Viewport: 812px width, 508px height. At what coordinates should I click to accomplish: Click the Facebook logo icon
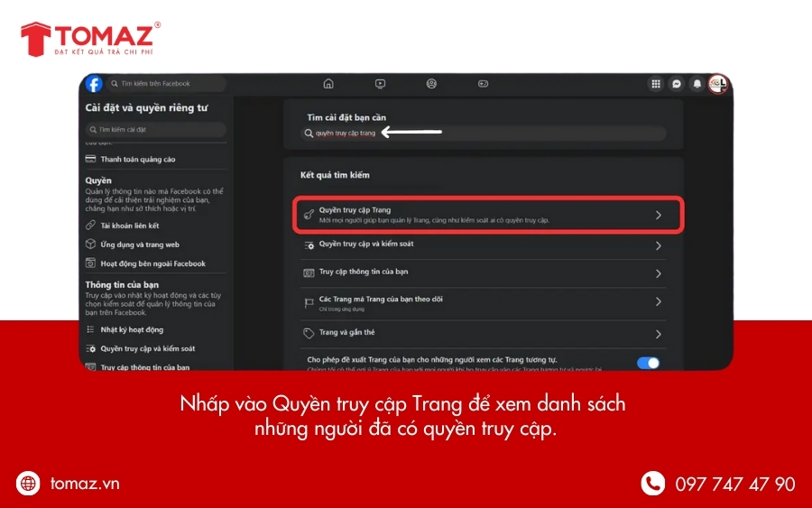pyautogui.click(x=94, y=84)
